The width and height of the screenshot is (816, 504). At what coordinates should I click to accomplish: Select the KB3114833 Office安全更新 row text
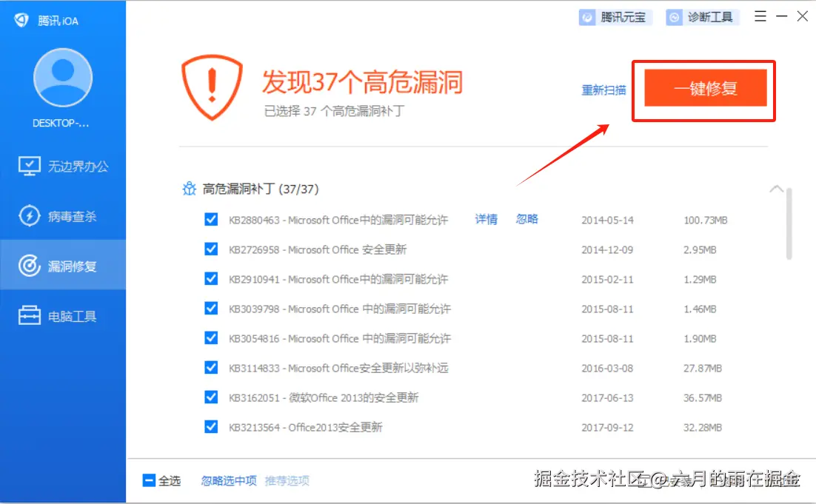[x=338, y=369]
